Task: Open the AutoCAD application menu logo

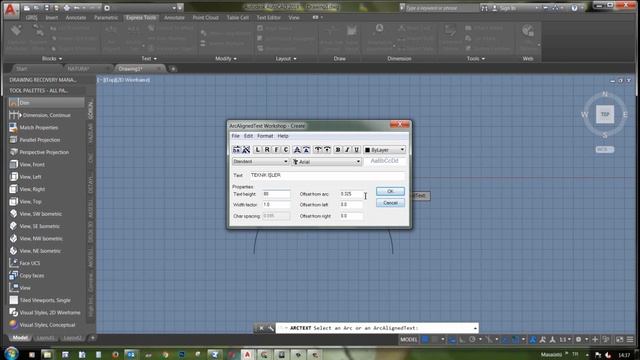Action: tap(10, 10)
